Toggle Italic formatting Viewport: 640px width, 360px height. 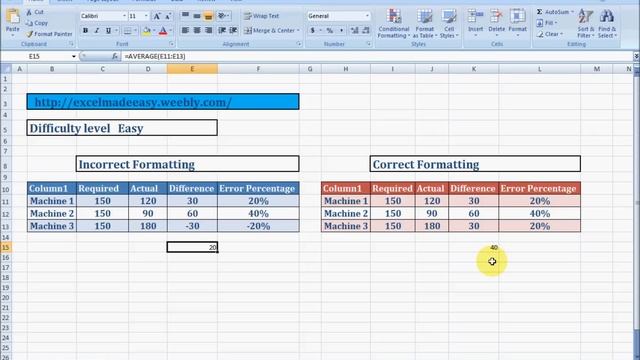97,31
